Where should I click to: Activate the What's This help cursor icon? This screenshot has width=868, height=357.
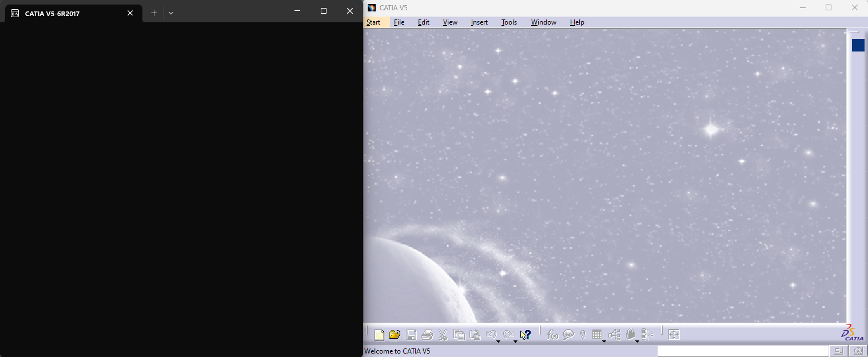[525, 335]
